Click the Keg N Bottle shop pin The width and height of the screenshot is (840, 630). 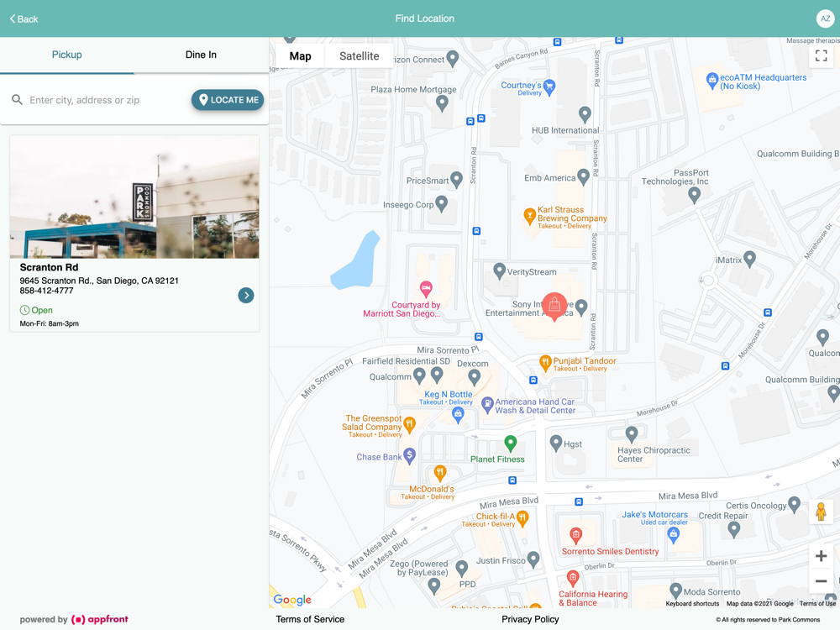point(458,415)
